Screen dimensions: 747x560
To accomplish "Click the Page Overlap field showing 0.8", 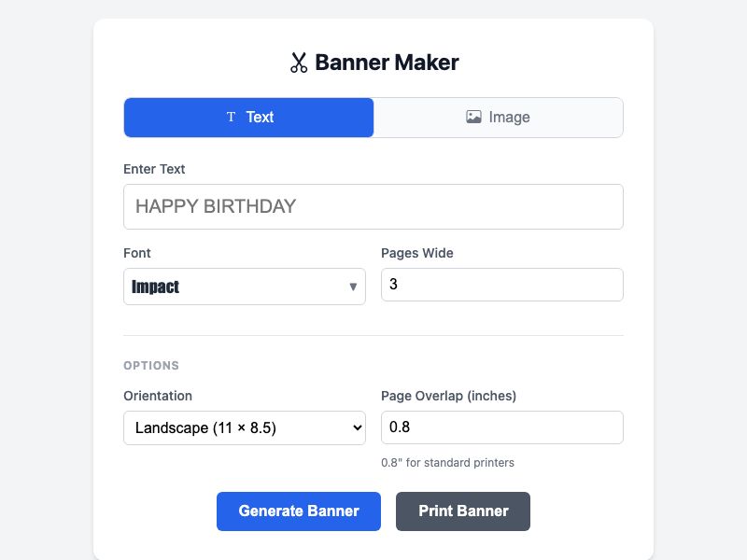I will 501,427.
